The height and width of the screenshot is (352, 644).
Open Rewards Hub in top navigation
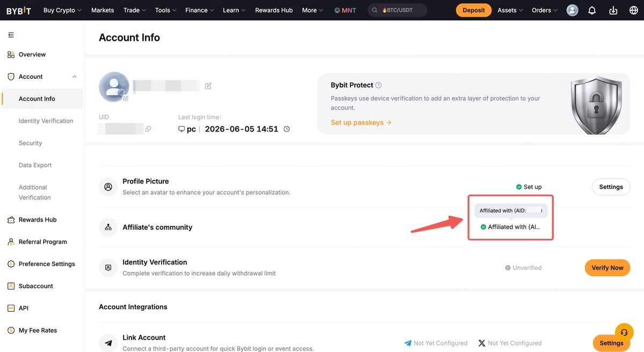click(x=274, y=10)
